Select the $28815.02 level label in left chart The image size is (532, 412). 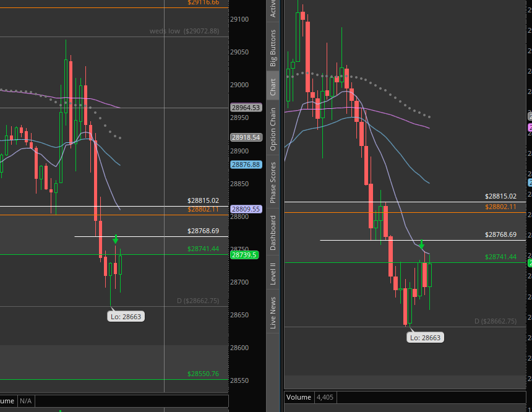[204, 200]
